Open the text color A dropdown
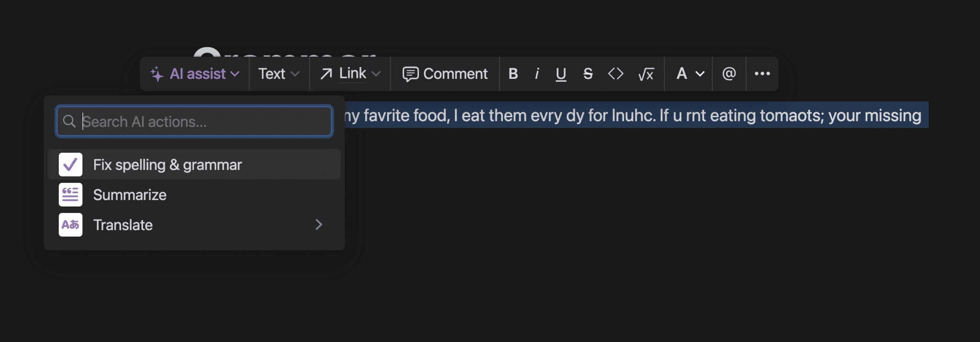Screen dimensions: 980x342 (689, 74)
